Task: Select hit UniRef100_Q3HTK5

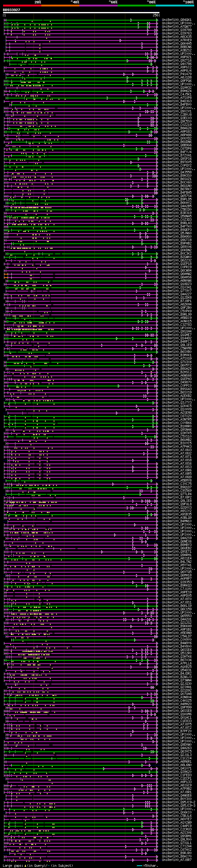Action: 177,433
